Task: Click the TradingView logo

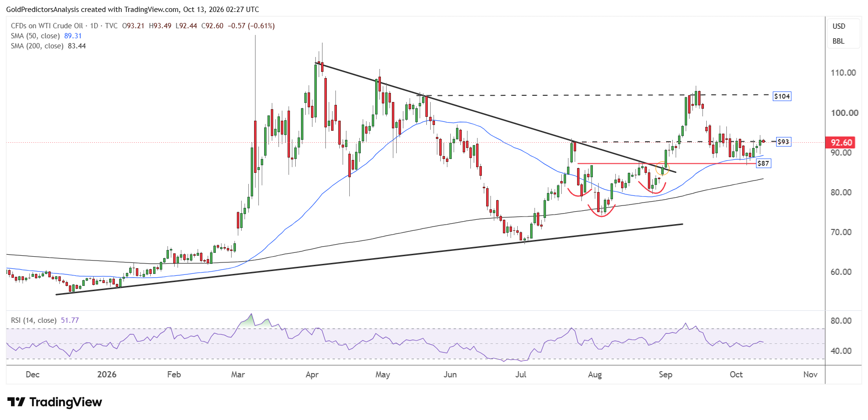Action: point(55,402)
